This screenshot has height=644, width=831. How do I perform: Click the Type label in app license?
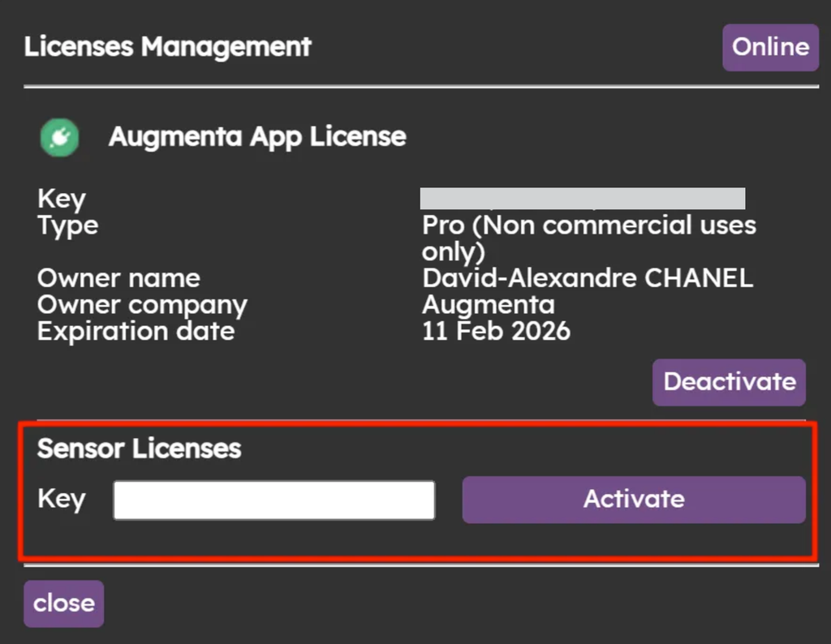click(x=68, y=226)
